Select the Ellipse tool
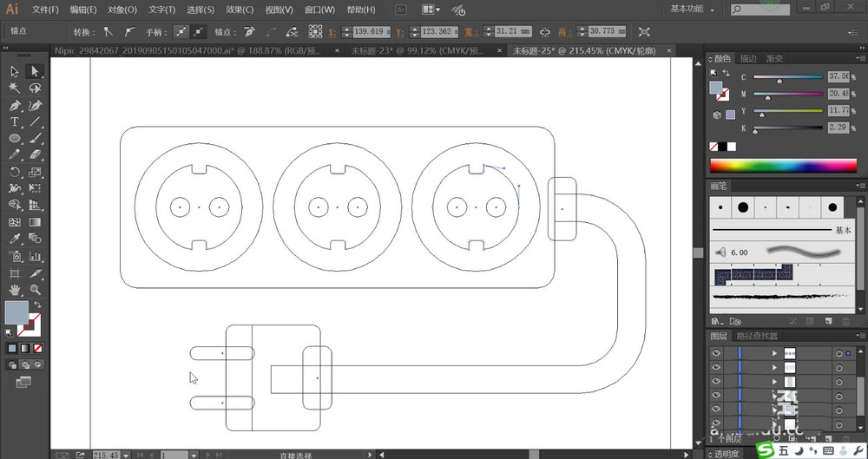Image resolution: width=868 pixels, height=459 pixels. click(x=15, y=139)
